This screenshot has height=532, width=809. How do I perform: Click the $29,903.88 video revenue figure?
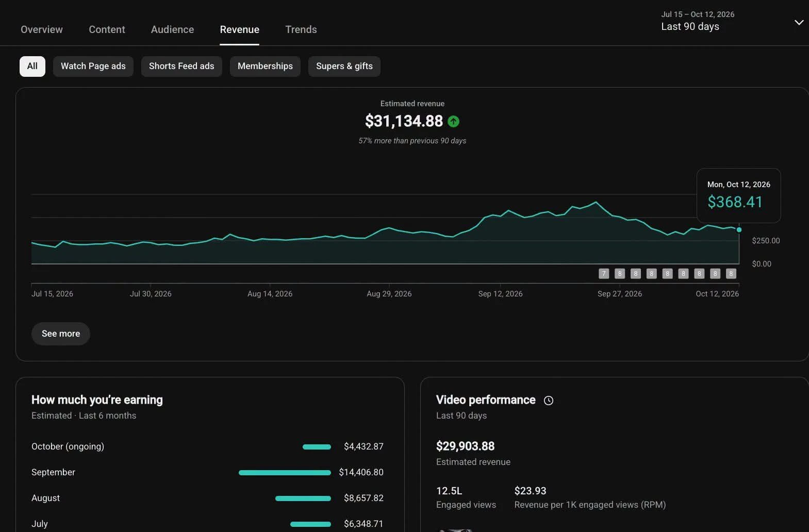pos(465,446)
